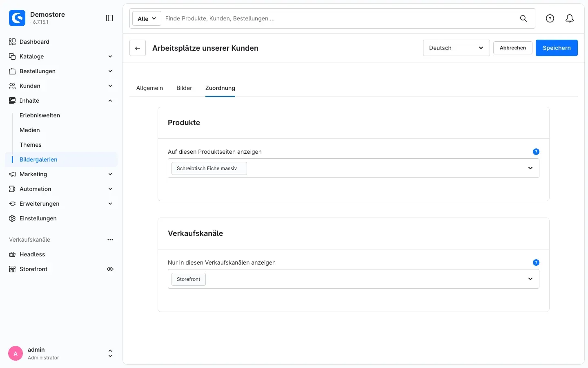The width and height of the screenshot is (588, 368).
Task: Open the Storefront sales channel link
Action: 33,269
